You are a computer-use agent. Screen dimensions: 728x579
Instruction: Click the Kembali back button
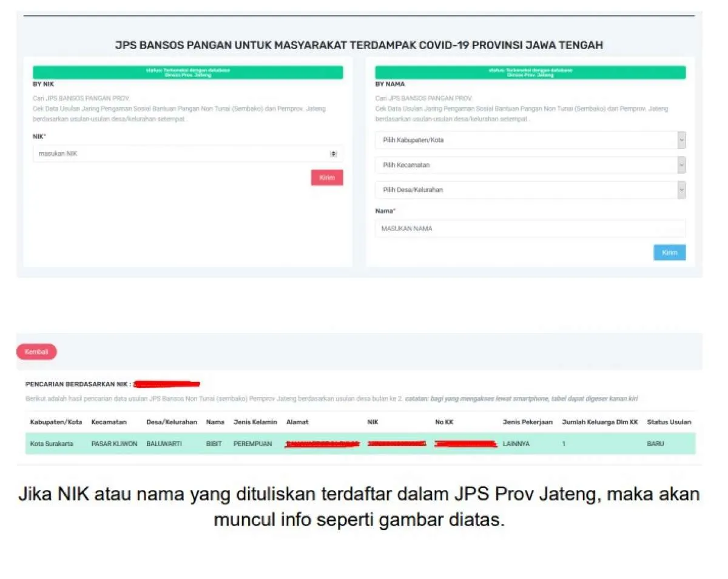click(x=36, y=352)
